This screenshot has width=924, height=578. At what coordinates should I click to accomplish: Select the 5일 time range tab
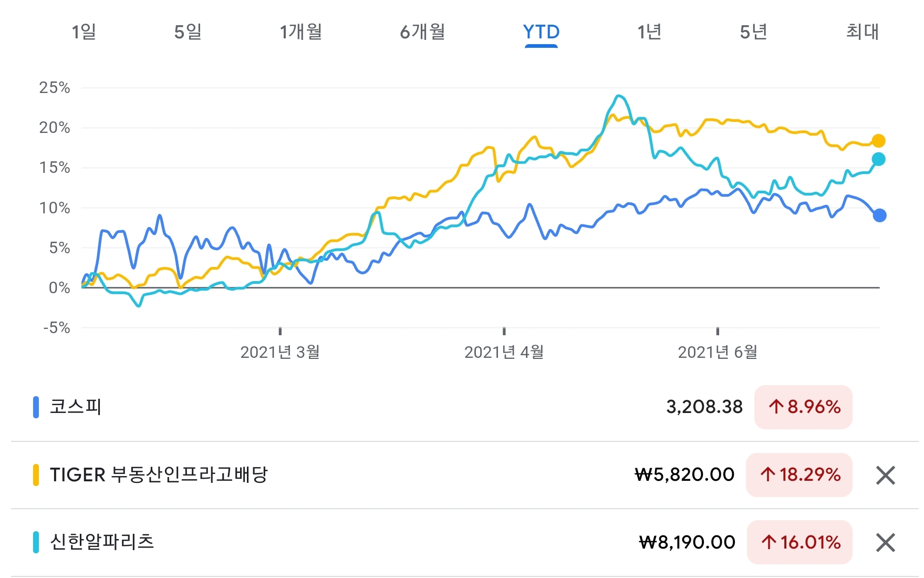click(x=188, y=32)
